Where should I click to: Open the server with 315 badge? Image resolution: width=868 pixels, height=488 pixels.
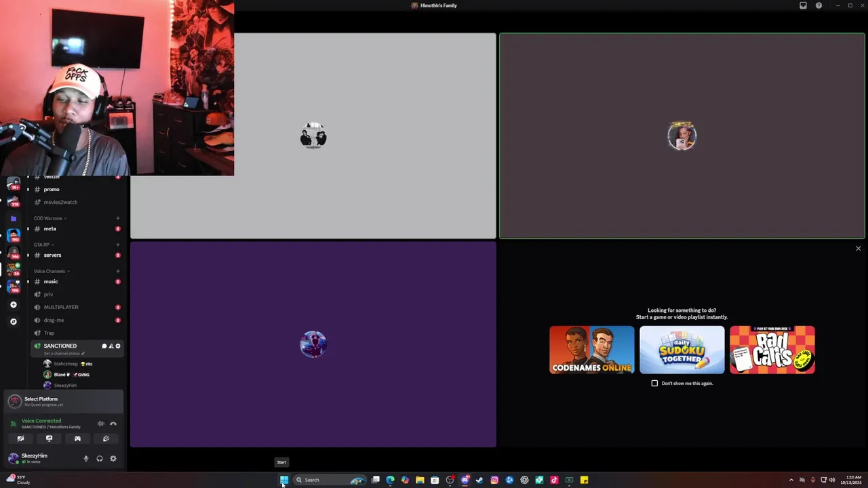[x=14, y=201]
